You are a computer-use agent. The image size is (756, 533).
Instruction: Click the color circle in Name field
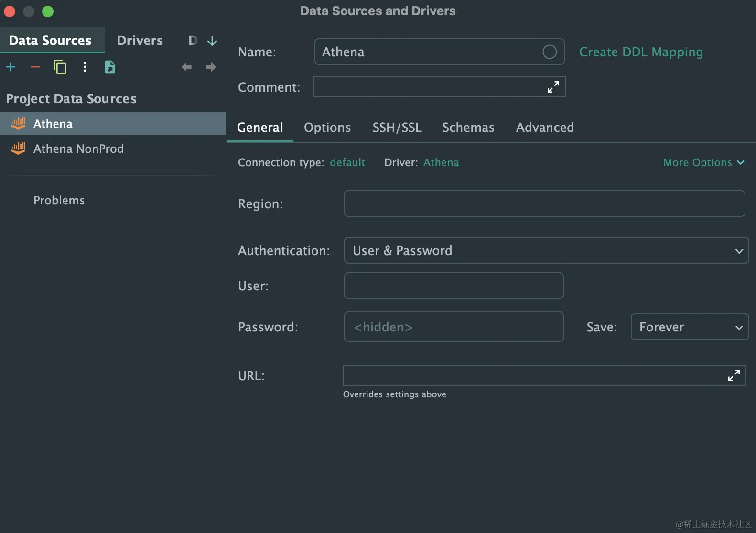click(x=550, y=52)
